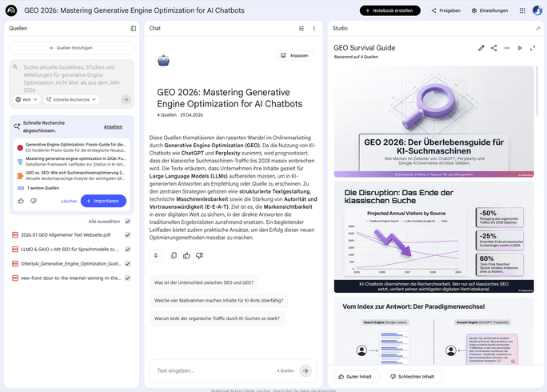Click '4 Quellen' label in chat input
Screen dimensions: 547x392
(x=285, y=370)
